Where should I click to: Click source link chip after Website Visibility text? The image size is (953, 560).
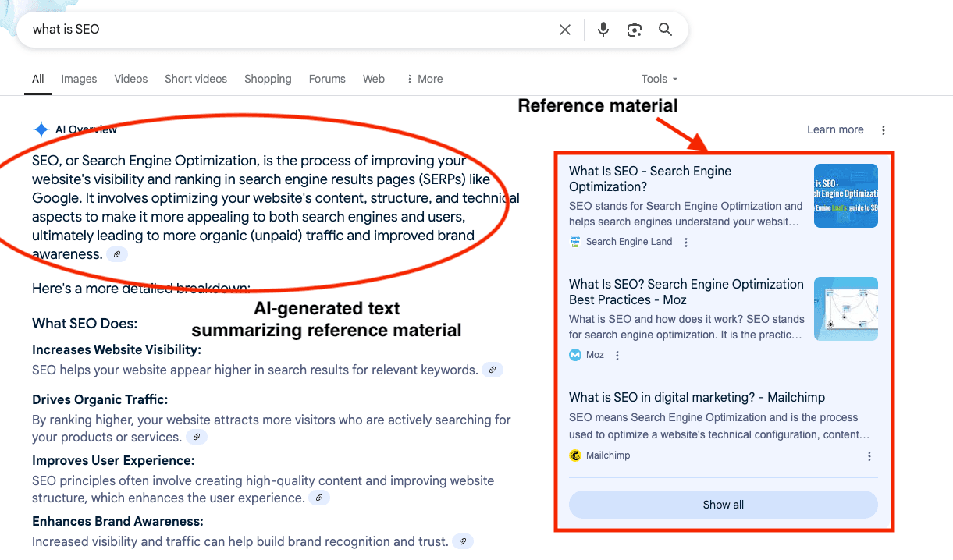tap(492, 370)
